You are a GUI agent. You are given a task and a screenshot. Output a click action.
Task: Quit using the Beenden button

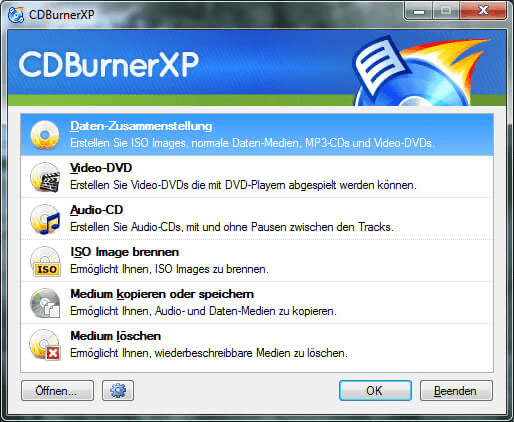click(456, 391)
